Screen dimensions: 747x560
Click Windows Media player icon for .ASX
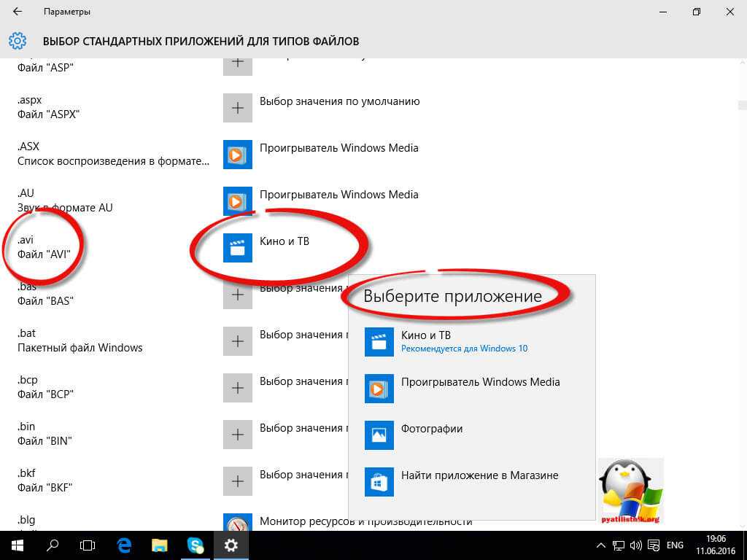click(237, 155)
